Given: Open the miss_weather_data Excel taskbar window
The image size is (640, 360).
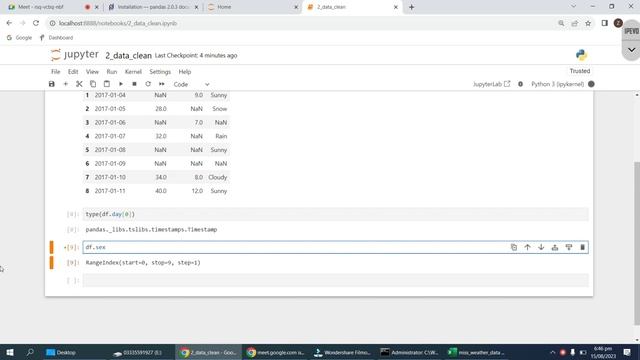Looking at the screenshot, I should pos(476,352).
